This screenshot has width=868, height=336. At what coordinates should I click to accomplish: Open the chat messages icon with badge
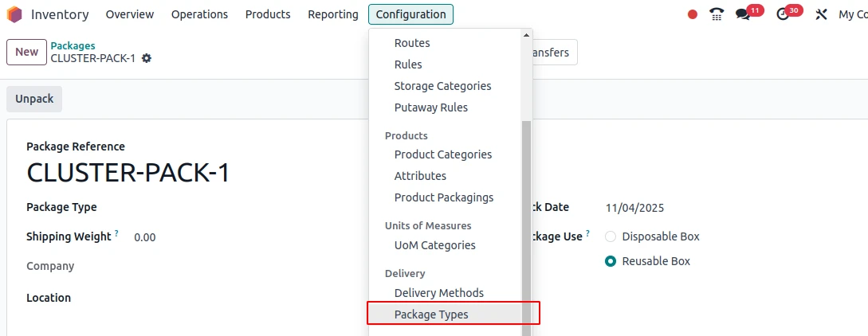coord(743,14)
